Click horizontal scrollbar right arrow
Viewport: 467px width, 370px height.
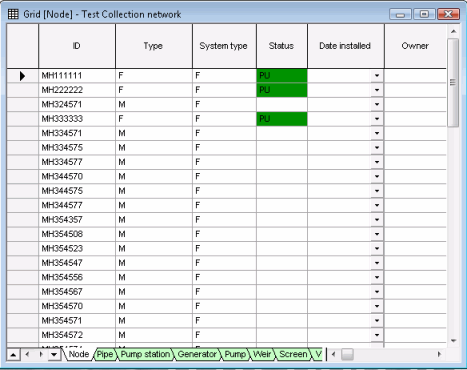click(439, 354)
